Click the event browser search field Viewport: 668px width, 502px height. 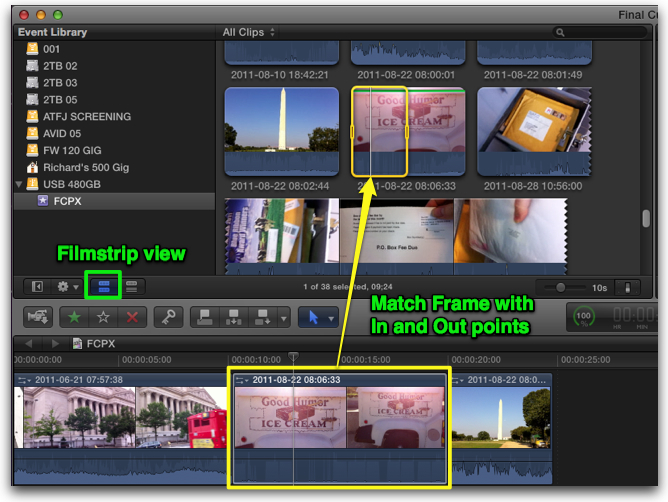point(600,32)
